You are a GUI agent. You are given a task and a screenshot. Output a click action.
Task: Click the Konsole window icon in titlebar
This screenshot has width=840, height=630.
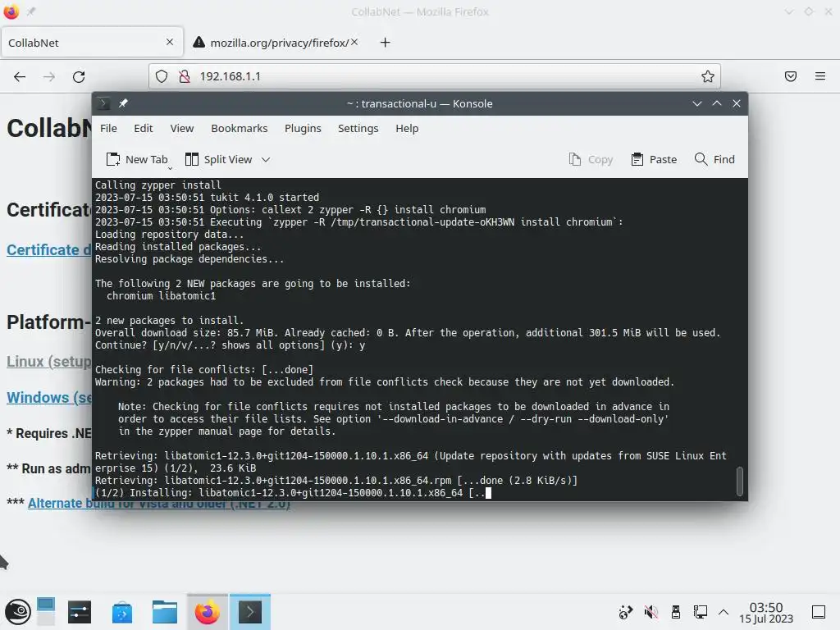pos(103,103)
